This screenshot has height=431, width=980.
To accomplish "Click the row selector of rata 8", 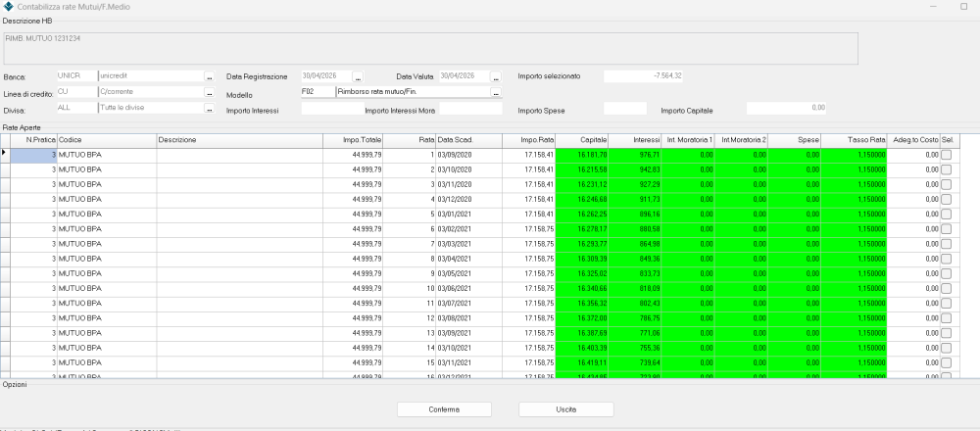I will 6,259.
